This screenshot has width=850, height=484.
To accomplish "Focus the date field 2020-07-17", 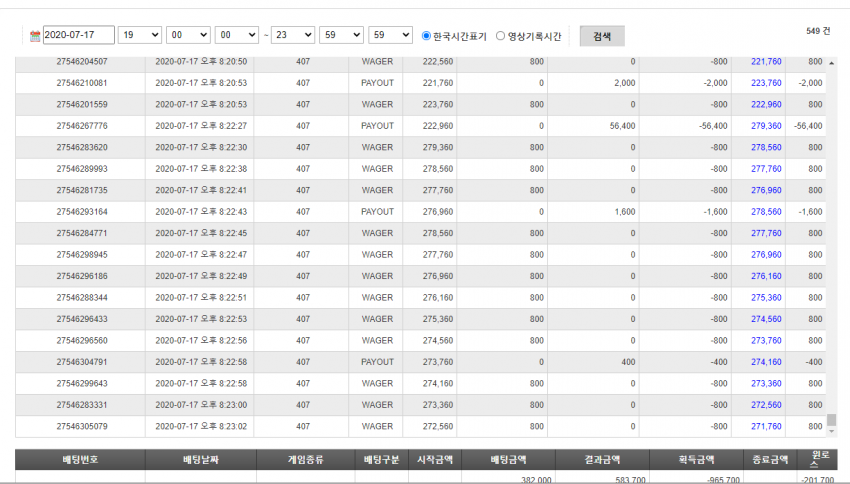I will tap(79, 35).
